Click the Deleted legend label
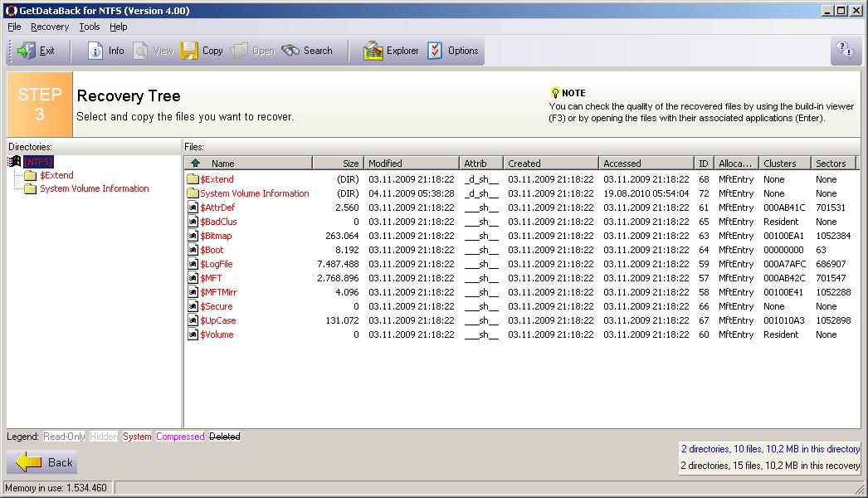 pyautogui.click(x=225, y=437)
